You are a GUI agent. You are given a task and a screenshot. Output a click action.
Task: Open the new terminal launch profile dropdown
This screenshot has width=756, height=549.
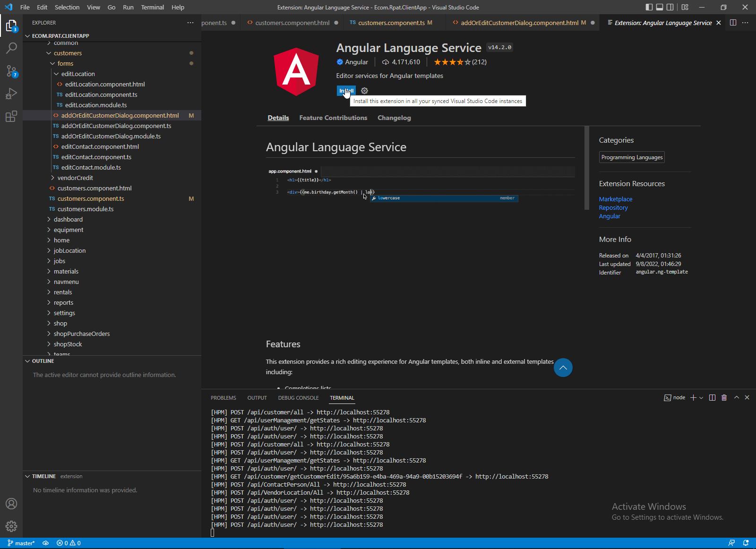[x=701, y=398]
